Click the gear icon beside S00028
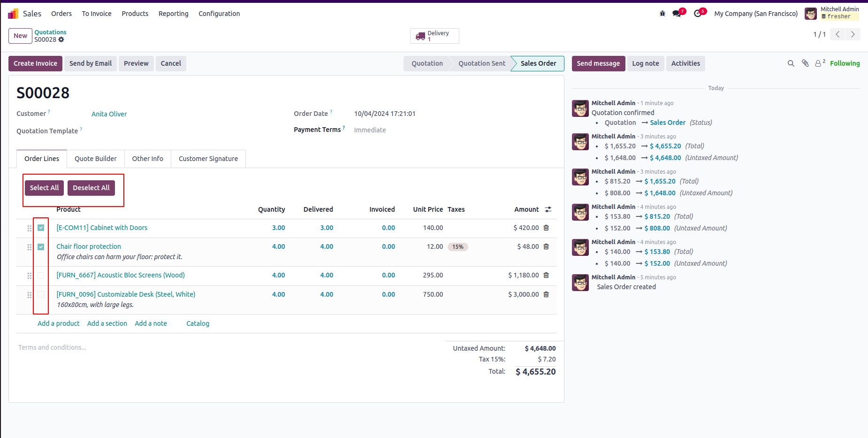This screenshot has height=438, width=868. coord(61,39)
